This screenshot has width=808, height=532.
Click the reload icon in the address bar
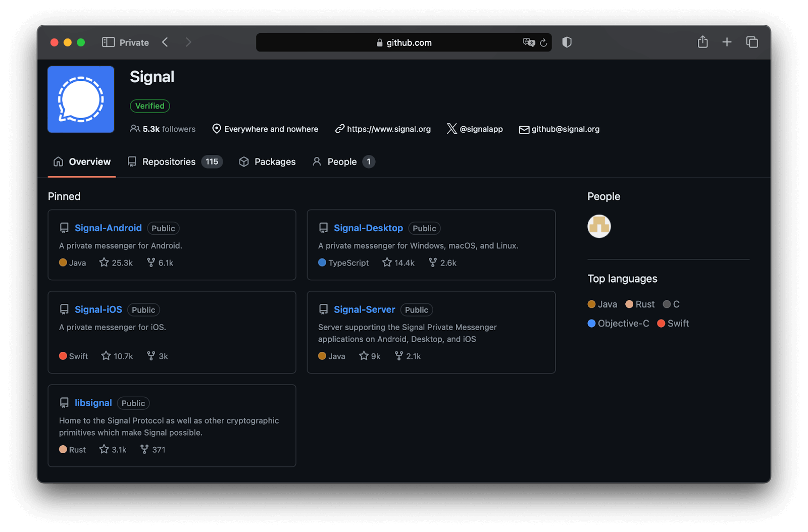pyautogui.click(x=543, y=42)
